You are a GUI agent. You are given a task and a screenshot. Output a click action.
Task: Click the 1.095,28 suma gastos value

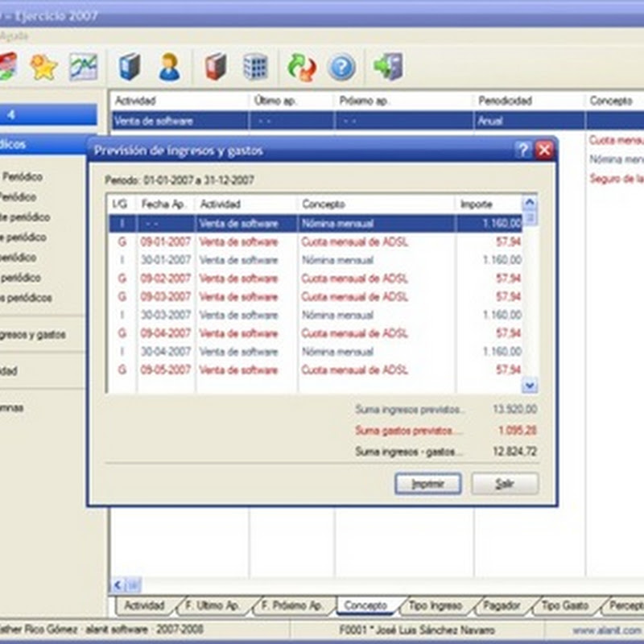[518, 431]
